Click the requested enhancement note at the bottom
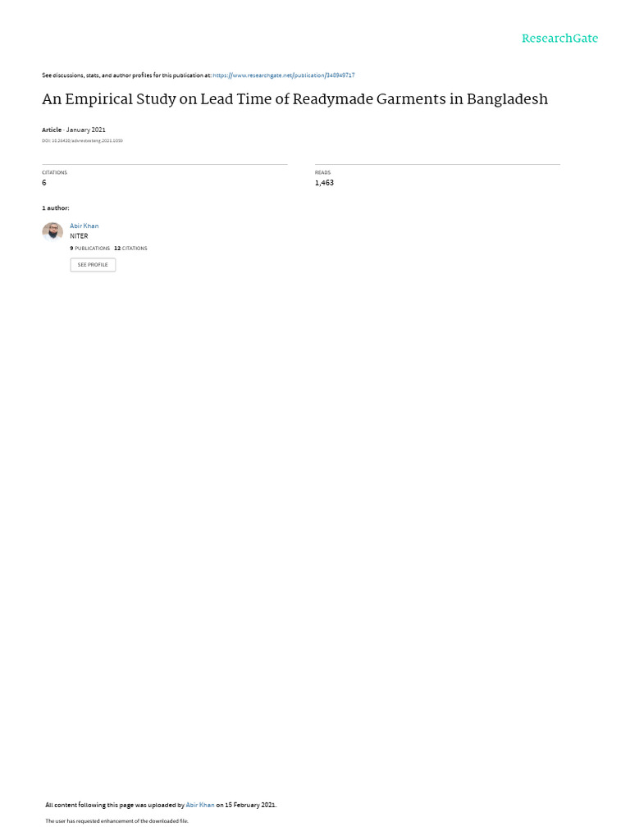This screenshot has width=630, height=840. coord(116,820)
